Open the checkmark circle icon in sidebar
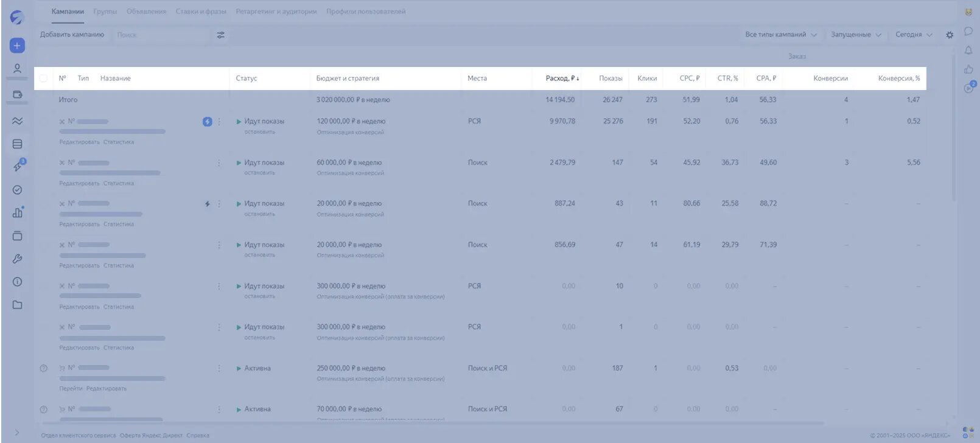The width and height of the screenshot is (980, 443). tap(17, 190)
